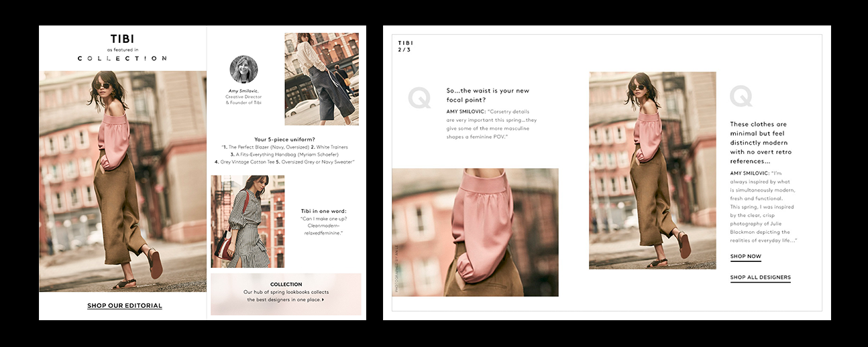Open the SHOP ALL DESIGNERS link
868x347 pixels.
pos(761,277)
